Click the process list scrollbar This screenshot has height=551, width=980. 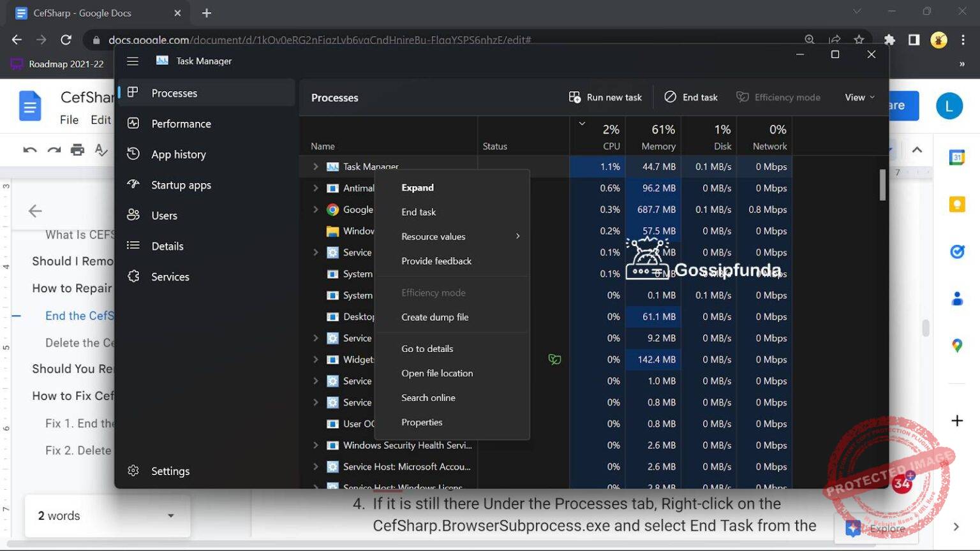coord(882,185)
